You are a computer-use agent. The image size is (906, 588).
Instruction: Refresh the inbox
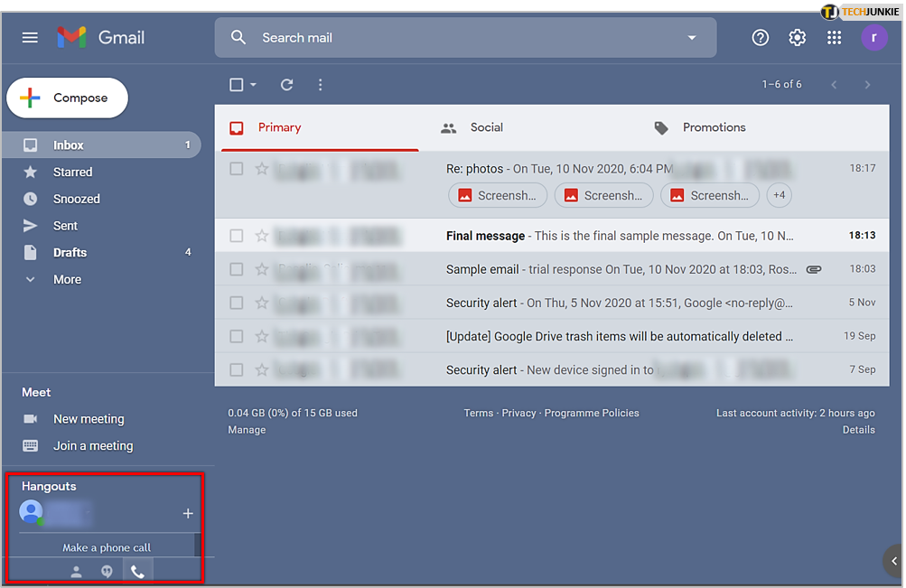286,84
